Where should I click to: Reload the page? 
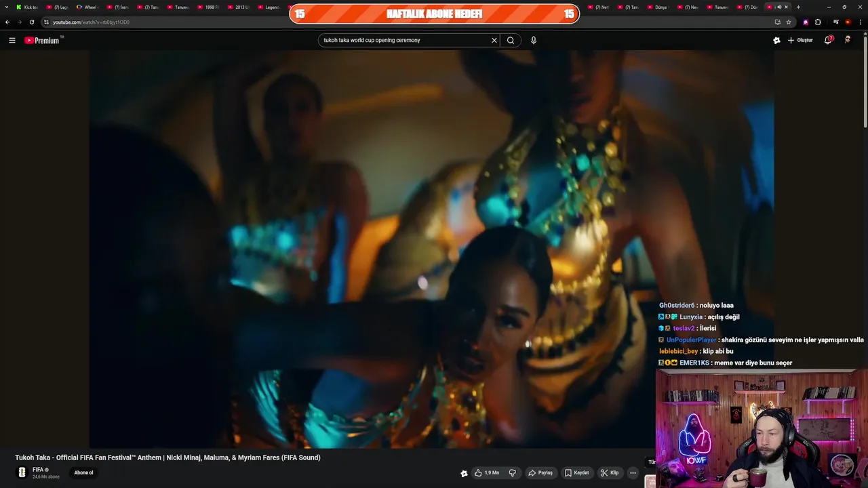[x=31, y=22]
